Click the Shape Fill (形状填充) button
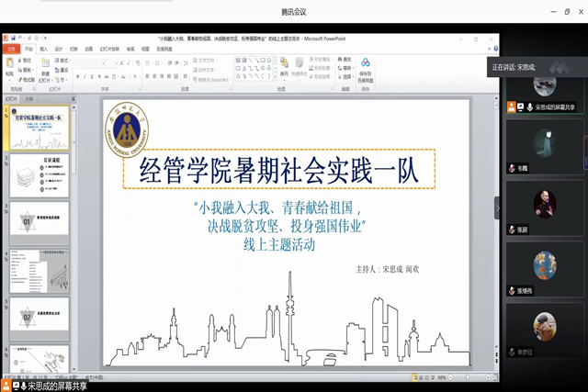The image size is (588, 392). (x=321, y=59)
